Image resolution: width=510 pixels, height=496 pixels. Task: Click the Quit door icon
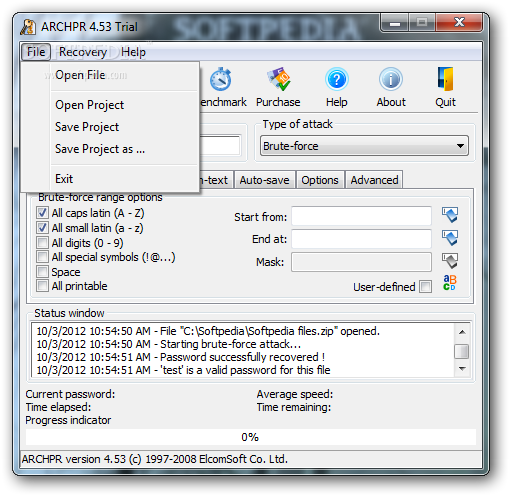coord(446,79)
